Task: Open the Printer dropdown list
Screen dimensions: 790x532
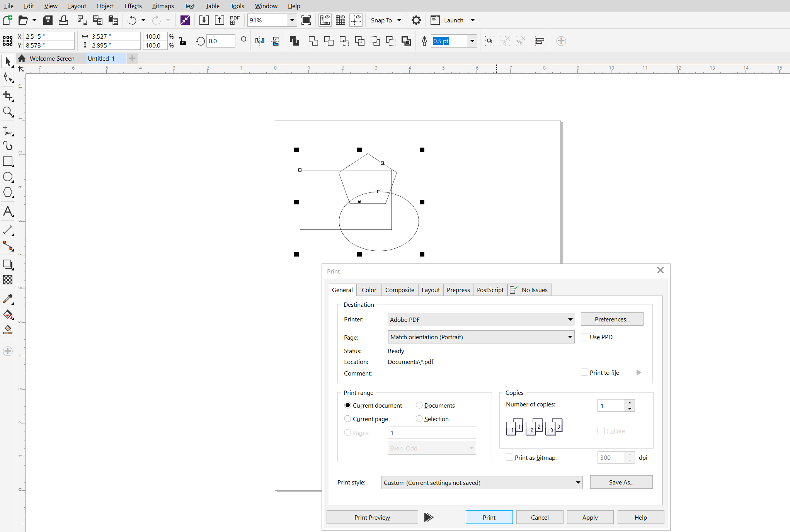Action: (x=570, y=320)
